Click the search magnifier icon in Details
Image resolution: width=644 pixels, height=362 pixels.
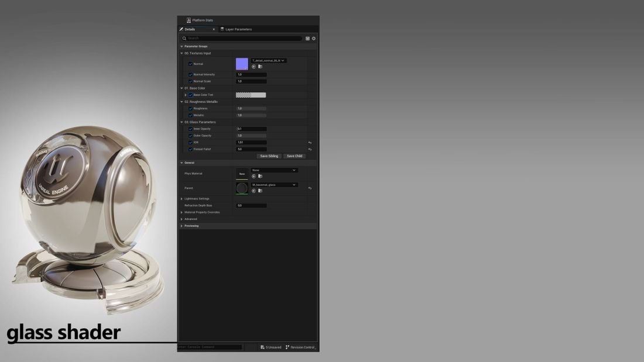click(184, 39)
